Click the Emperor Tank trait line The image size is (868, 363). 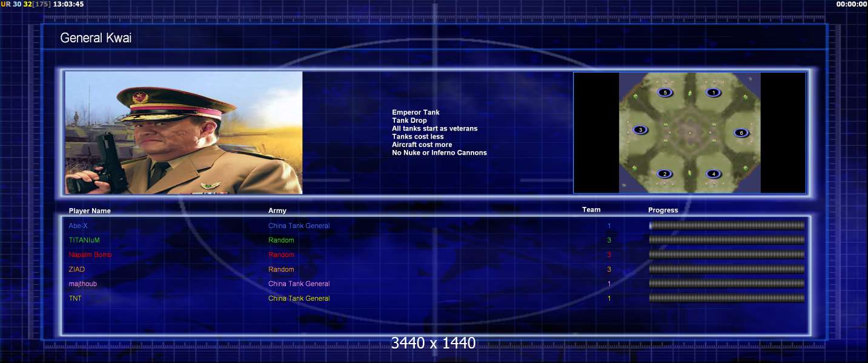click(x=416, y=113)
